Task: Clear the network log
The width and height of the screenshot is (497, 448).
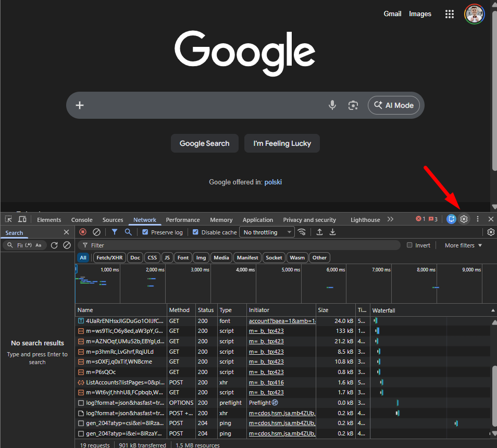Action: [96, 232]
